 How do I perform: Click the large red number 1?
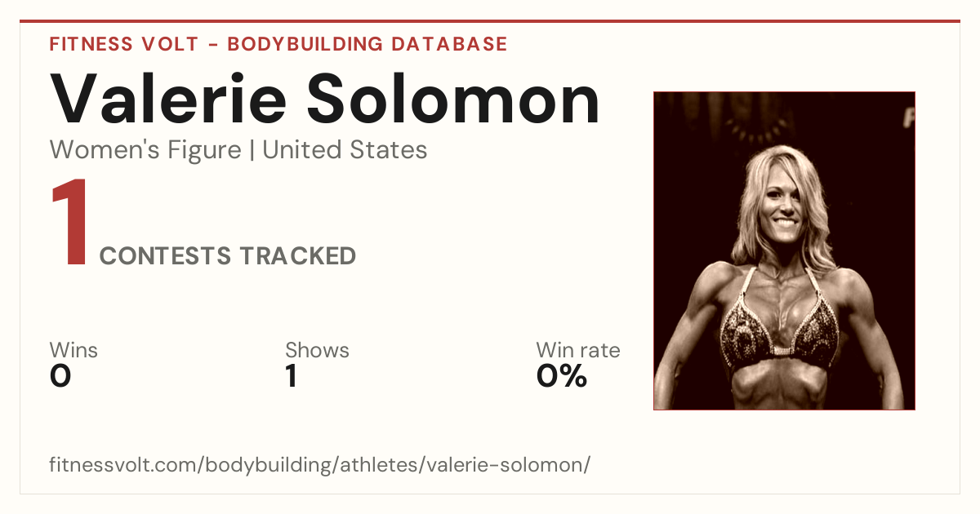pyautogui.click(x=69, y=224)
